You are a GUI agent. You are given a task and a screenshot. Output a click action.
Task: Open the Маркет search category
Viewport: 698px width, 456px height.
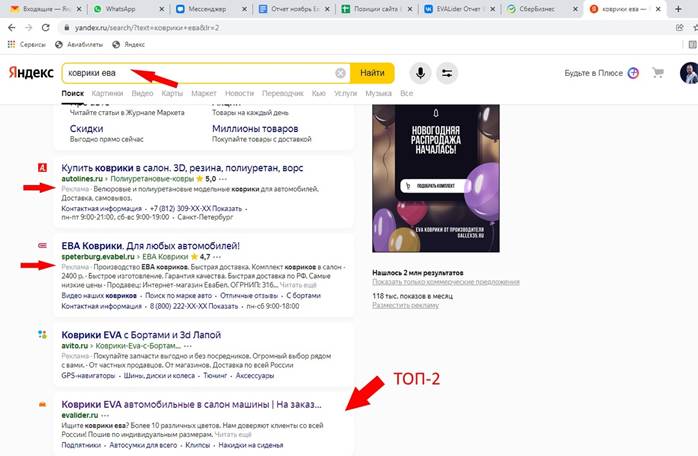pos(204,93)
